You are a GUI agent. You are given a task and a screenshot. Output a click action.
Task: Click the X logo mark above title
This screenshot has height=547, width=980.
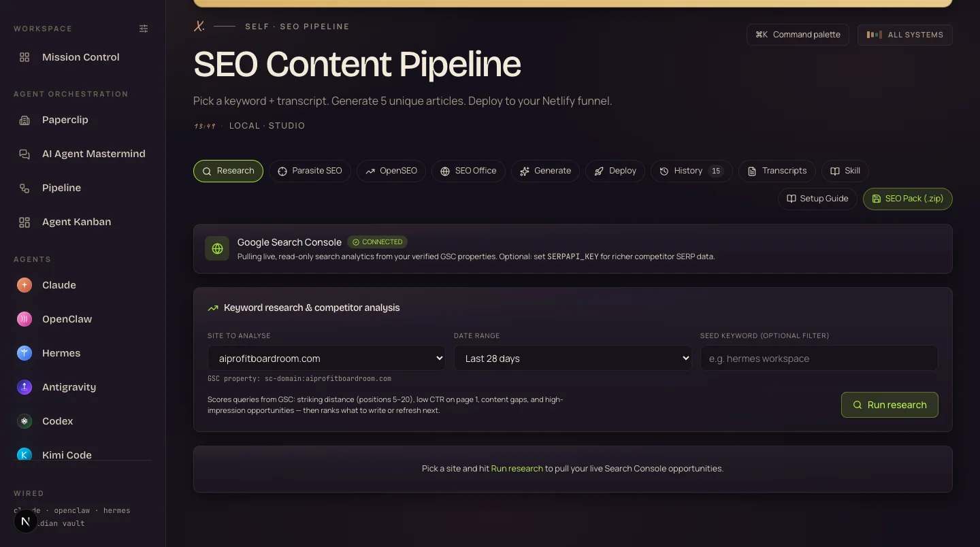tap(199, 27)
